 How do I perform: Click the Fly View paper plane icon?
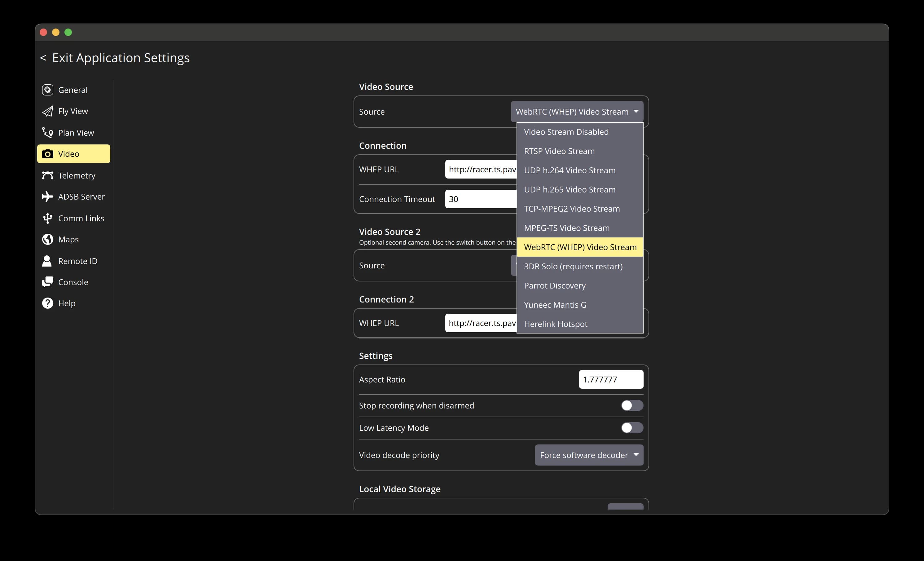tap(48, 111)
